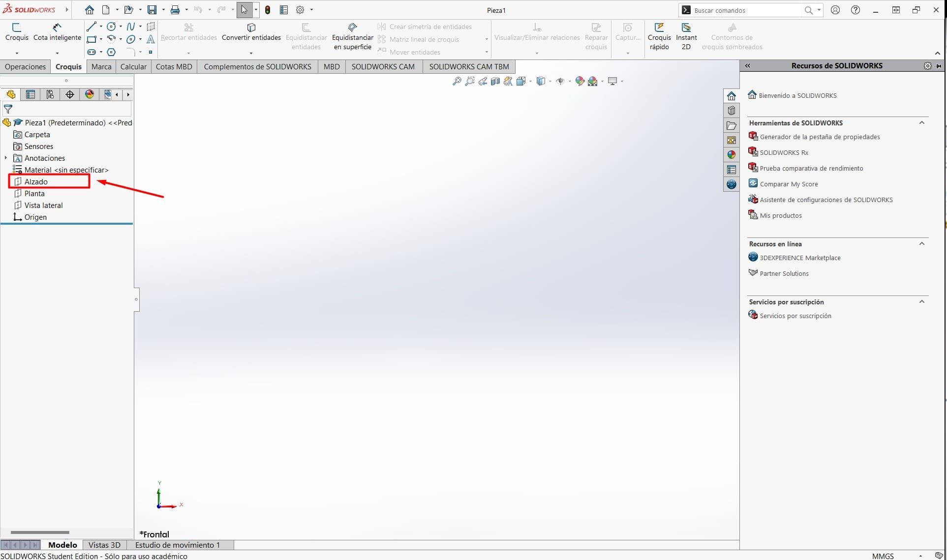The width and height of the screenshot is (947, 560).
Task: Open the Save dropdown arrow
Action: point(163,10)
